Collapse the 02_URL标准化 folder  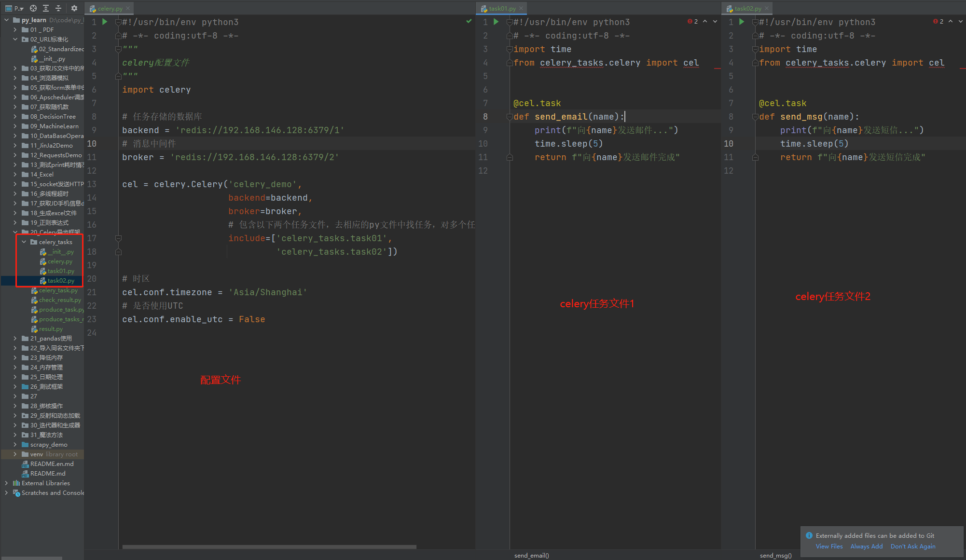pos(15,39)
